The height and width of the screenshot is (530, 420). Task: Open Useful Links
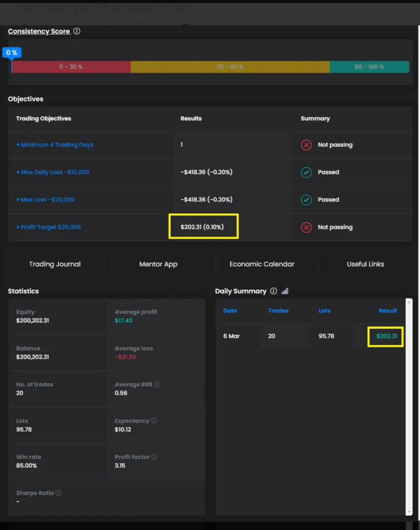point(365,264)
